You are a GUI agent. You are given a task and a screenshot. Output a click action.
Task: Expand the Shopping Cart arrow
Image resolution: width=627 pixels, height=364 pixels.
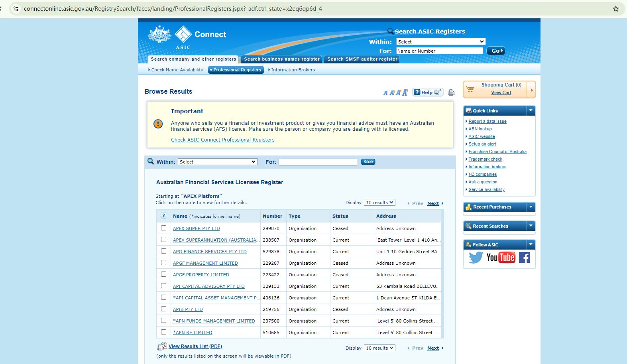[531, 90]
